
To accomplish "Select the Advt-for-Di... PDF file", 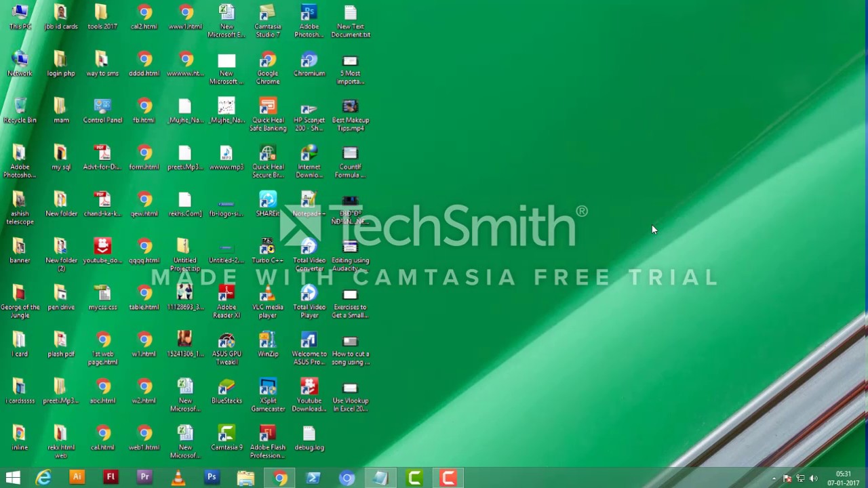I will 102,158.
